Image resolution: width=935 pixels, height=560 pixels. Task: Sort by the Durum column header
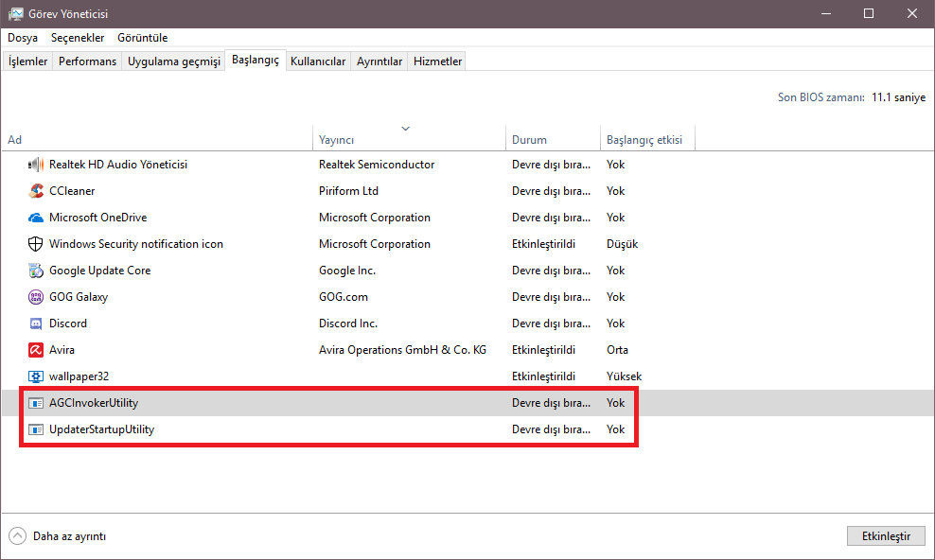(554, 139)
